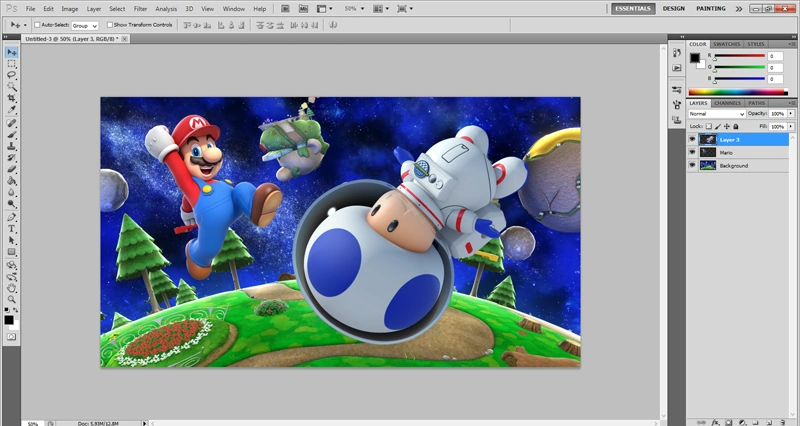Open the Normal blend mode dropdown

tap(716, 114)
